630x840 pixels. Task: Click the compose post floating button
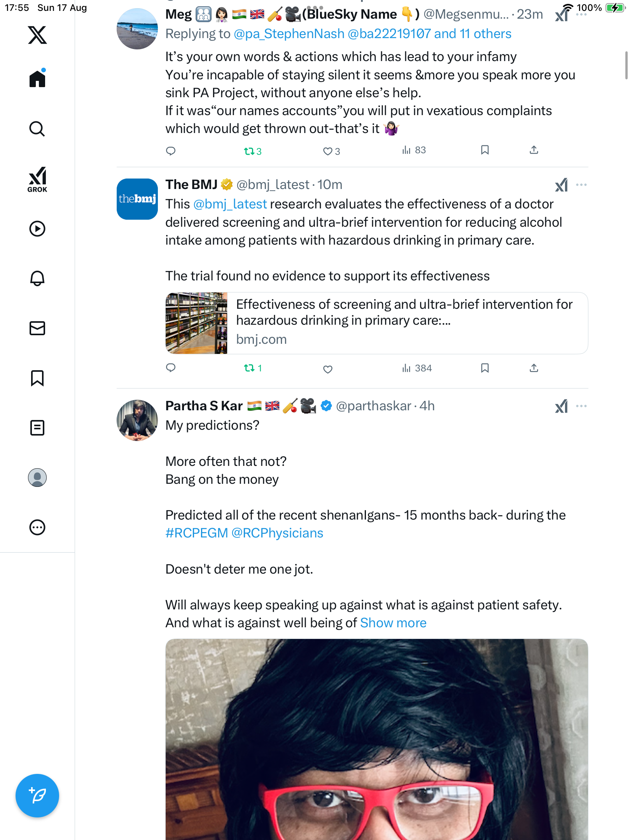(x=37, y=796)
